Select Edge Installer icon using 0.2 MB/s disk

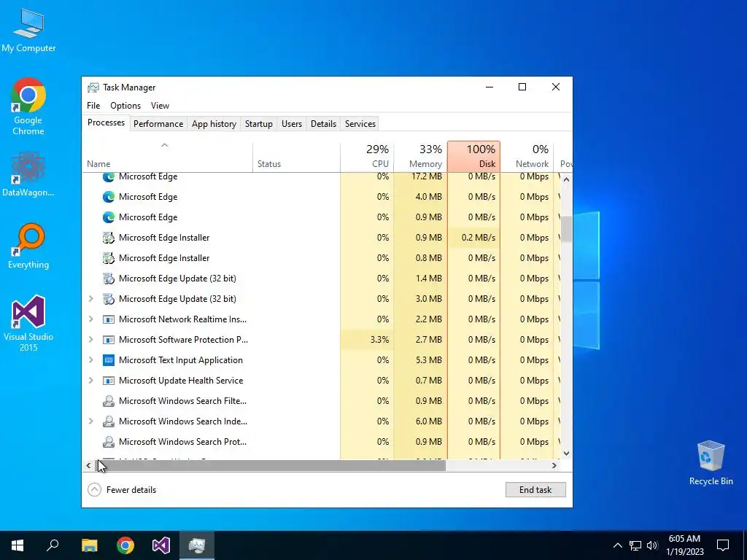pos(109,238)
